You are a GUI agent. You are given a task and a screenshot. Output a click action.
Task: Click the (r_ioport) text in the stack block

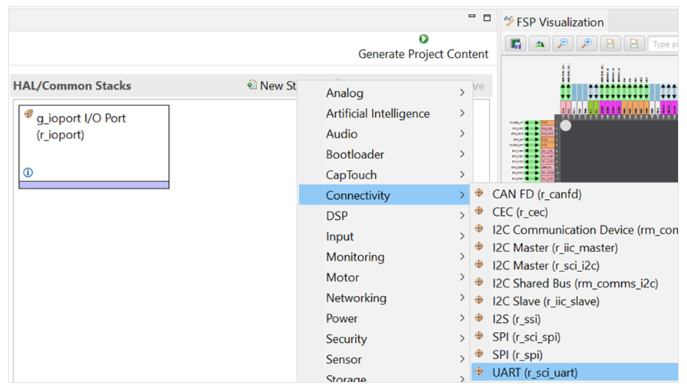[60, 135]
